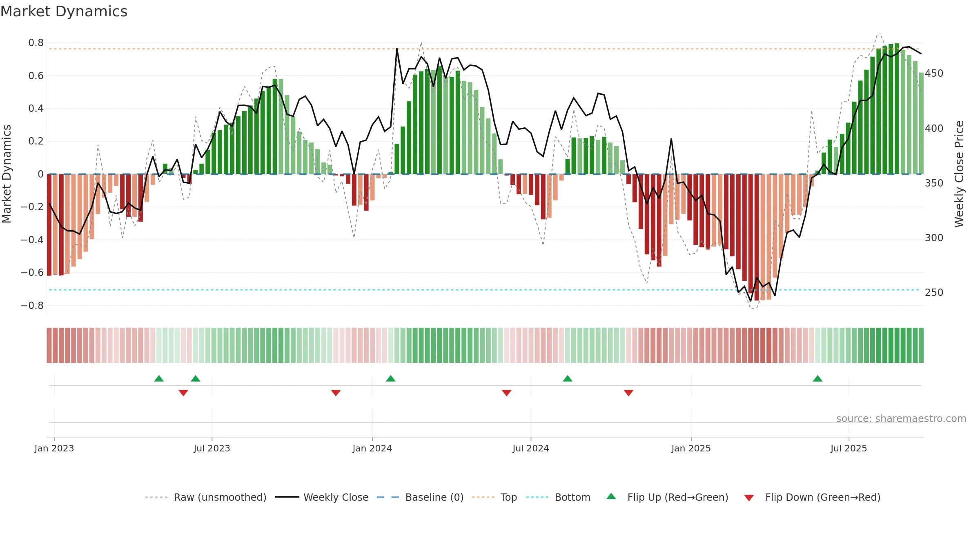This screenshot has width=980, height=551.
Task: Click the dashed orange Top threshold line
Action: pos(485,49)
